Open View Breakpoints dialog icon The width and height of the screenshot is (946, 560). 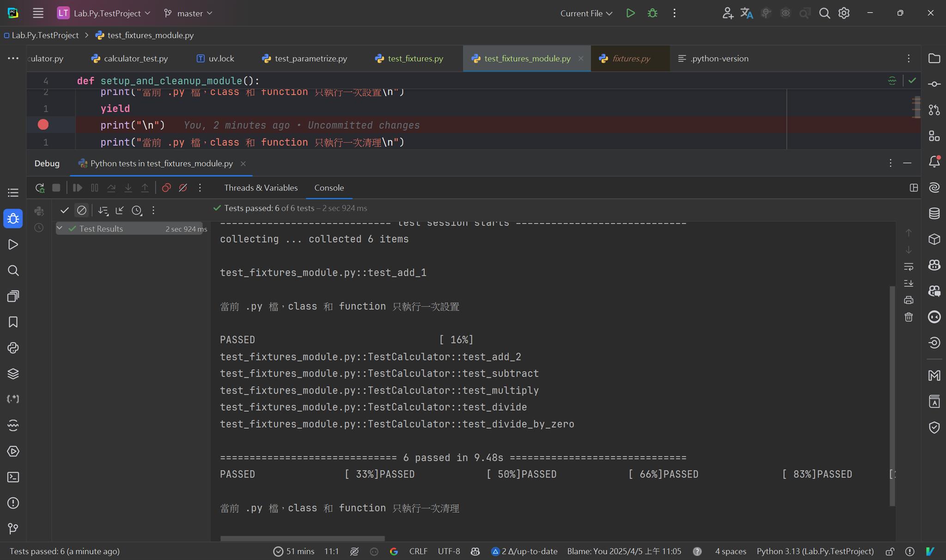pyautogui.click(x=166, y=188)
